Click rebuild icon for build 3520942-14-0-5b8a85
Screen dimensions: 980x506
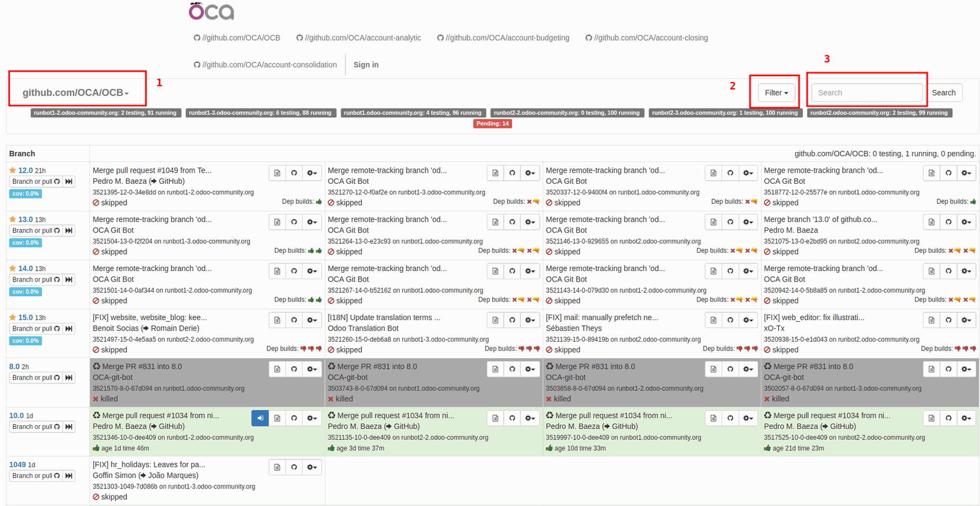coord(948,271)
